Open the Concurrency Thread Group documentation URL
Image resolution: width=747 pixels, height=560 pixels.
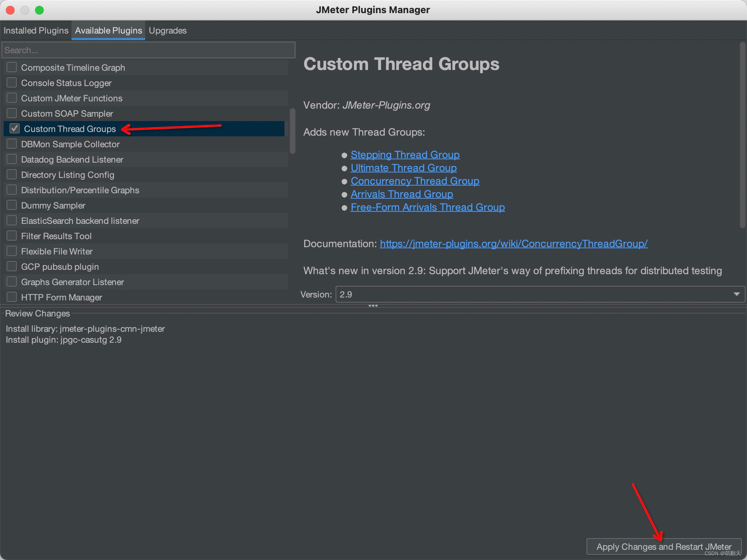(x=513, y=244)
